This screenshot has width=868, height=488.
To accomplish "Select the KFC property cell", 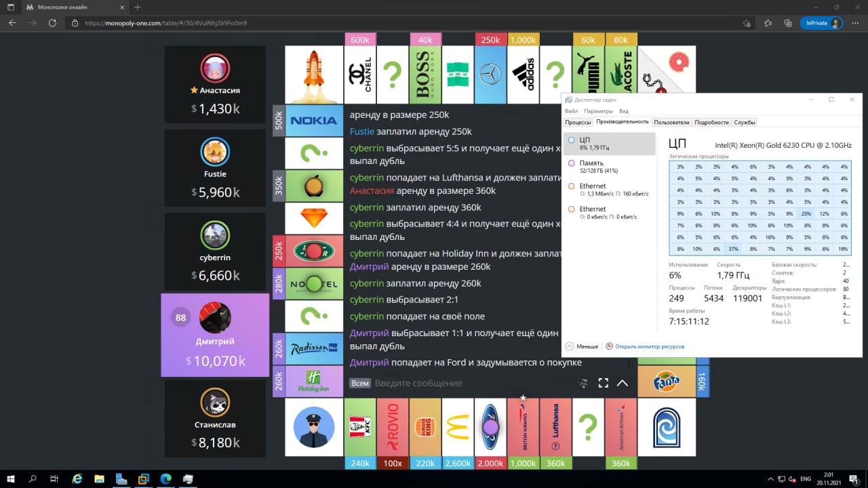I will (359, 427).
